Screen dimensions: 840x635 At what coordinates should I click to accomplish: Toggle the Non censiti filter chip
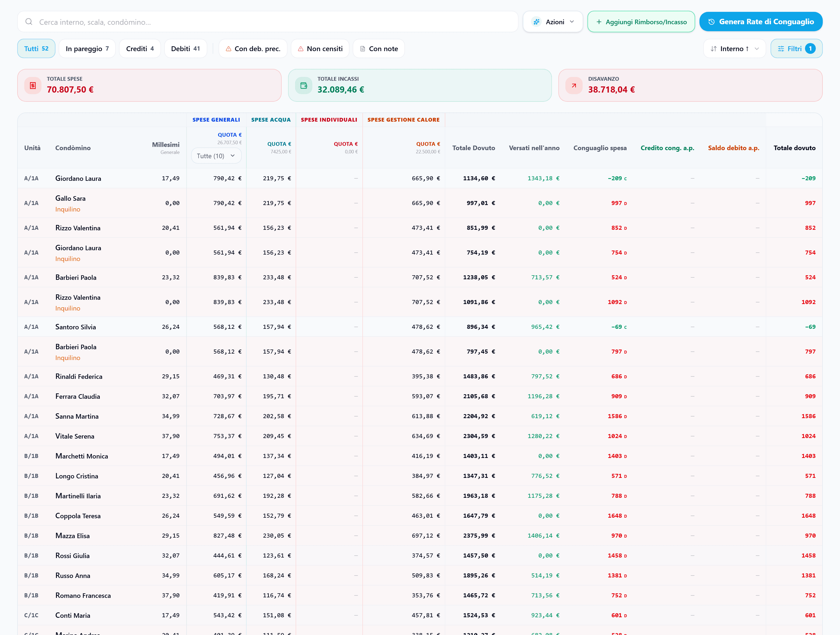pos(320,49)
